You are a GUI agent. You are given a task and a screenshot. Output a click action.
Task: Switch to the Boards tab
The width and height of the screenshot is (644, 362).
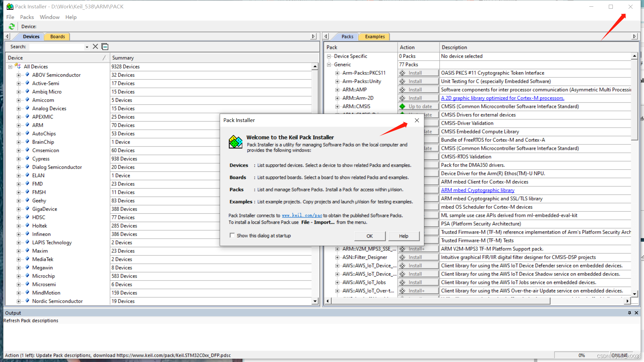click(58, 37)
